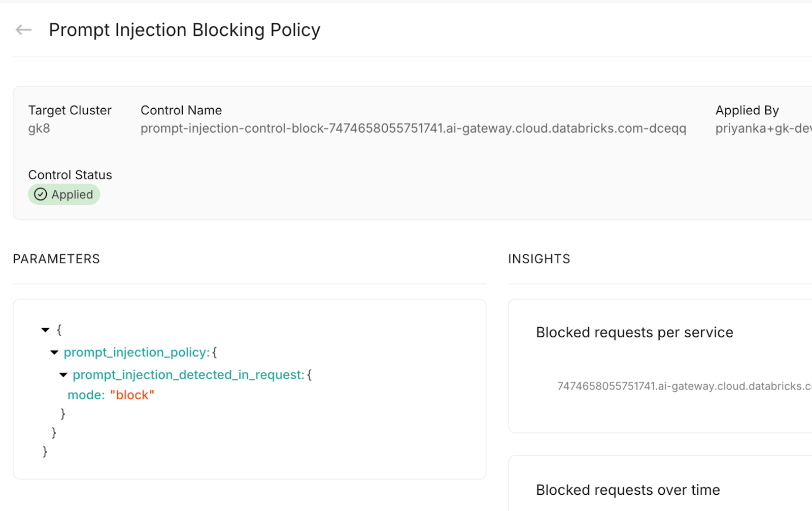The height and width of the screenshot is (511, 812).
Task: Click the Target Cluster value gk8
Action: [x=39, y=129]
